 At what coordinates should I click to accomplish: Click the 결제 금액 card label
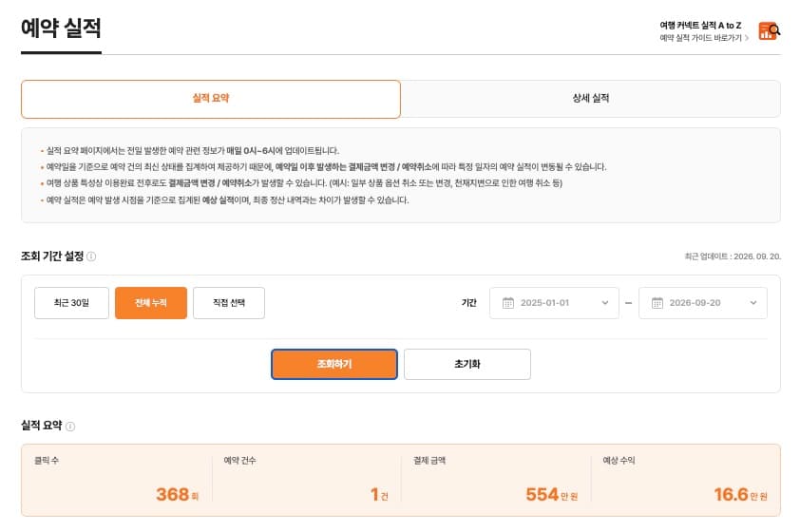point(429,461)
